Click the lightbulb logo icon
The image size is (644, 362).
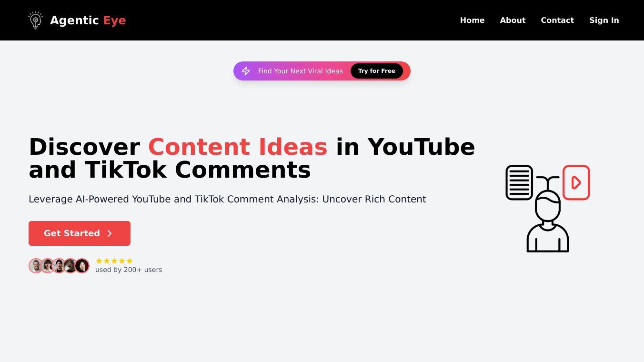click(x=36, y=20)
